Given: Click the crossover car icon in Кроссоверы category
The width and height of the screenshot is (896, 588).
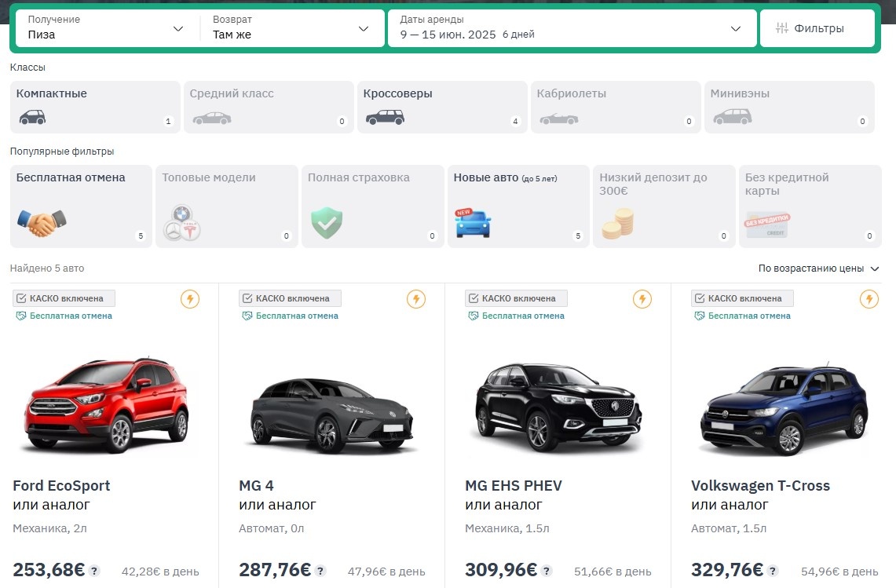Looking at the screenshot, I should (x=384, y=119).
